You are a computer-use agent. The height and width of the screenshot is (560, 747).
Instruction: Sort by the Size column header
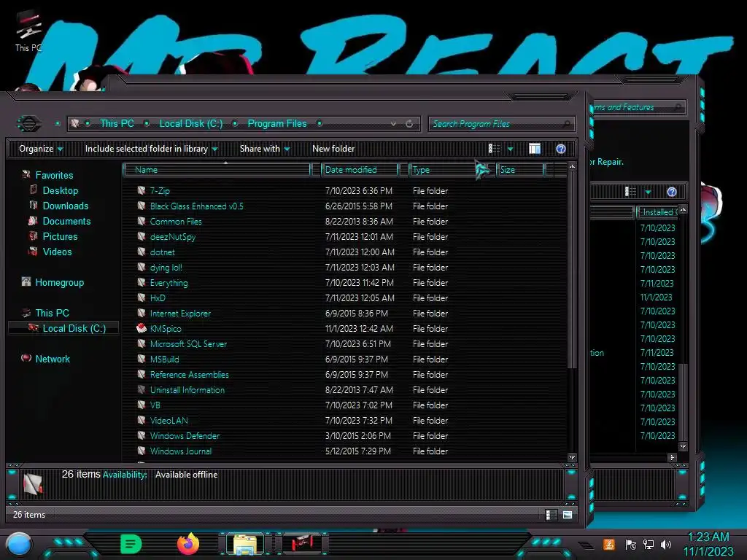click(x=520, y=169)
